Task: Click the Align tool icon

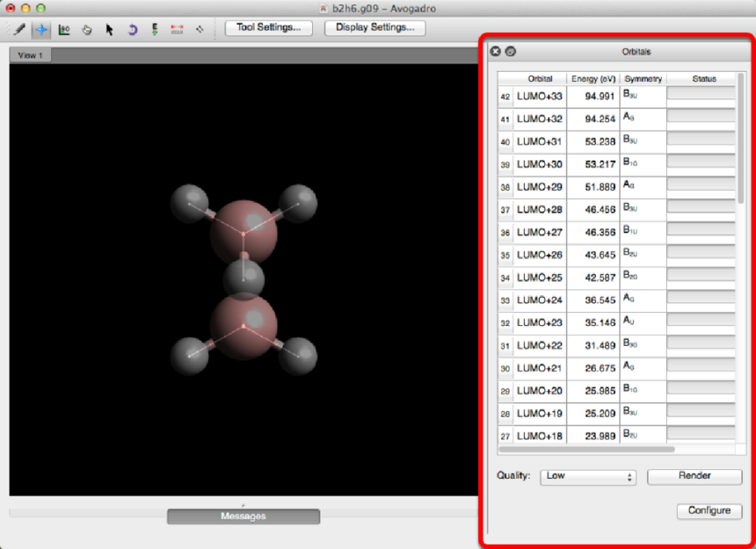Action: (200, 29)
